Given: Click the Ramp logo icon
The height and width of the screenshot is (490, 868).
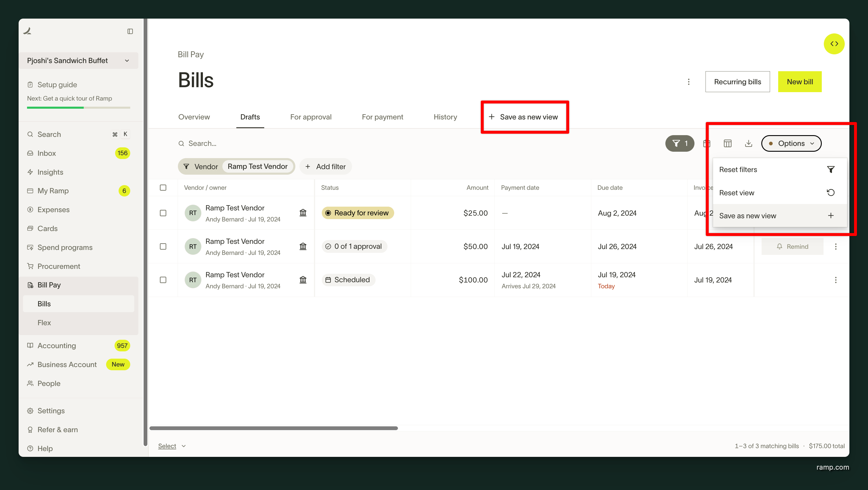Looking at the screenshot, I should tap(27, 31).
